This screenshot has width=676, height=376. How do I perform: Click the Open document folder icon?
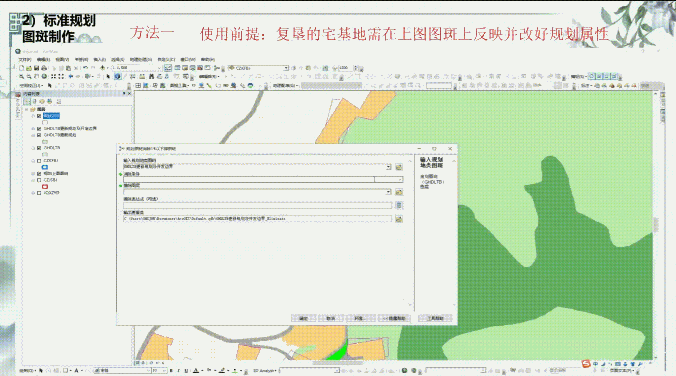tap(28, 68)
